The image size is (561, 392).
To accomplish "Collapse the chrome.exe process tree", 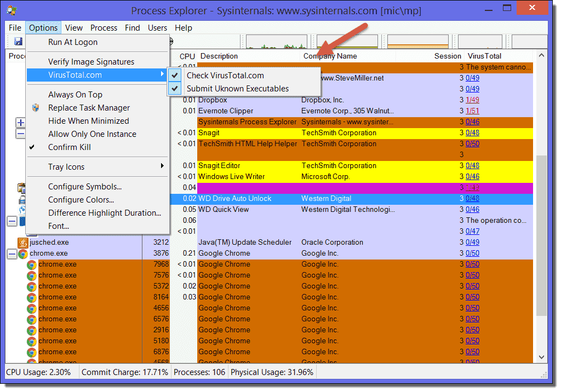I will [12, 254].
